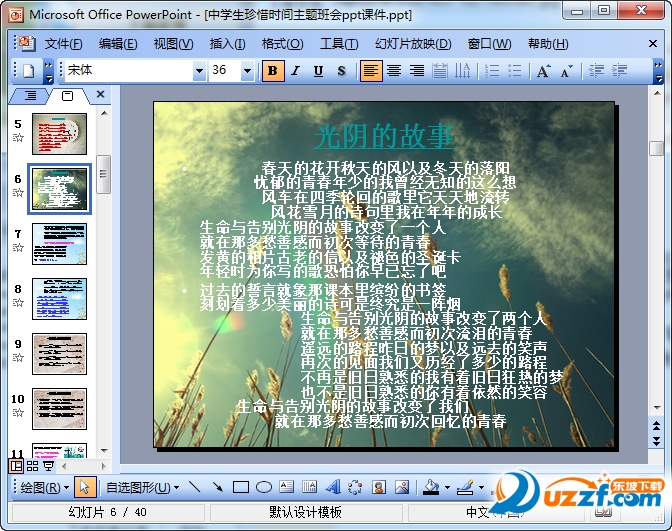
Task: Insert clip art
Action: pyautogui.click(x=378, y=487)
